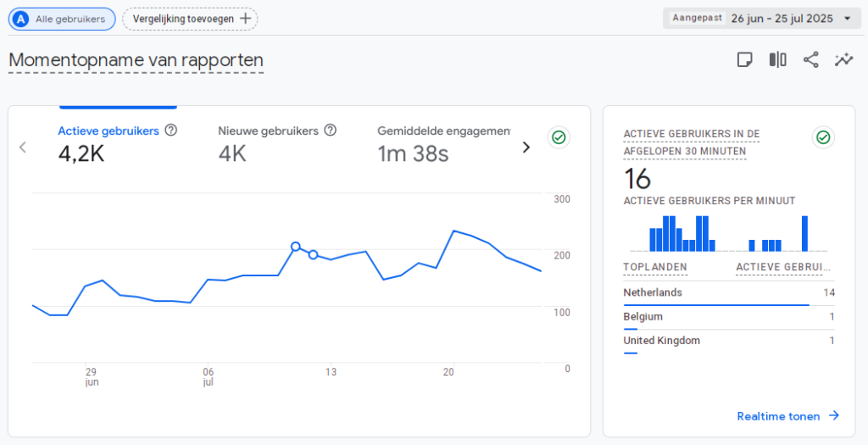Image resolution: width=868 pixels, height=445 pixels.
Task: Click the Belgium country row
Action: click(729, 318)
